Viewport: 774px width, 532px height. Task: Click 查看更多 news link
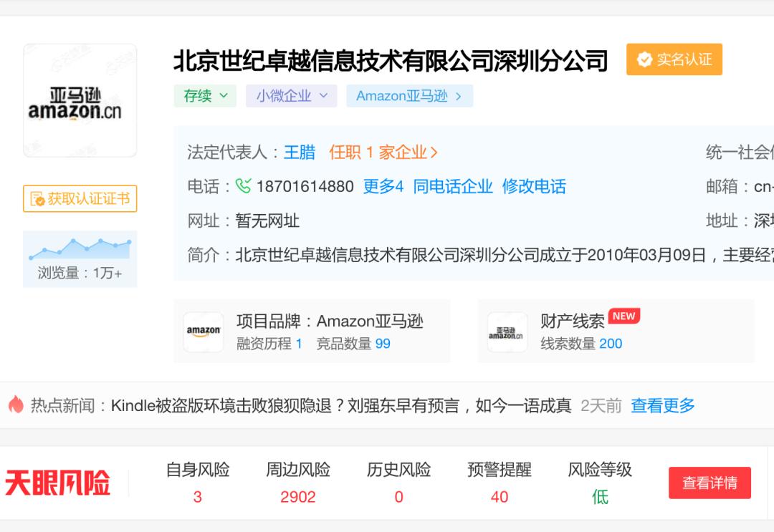[662, 406]
